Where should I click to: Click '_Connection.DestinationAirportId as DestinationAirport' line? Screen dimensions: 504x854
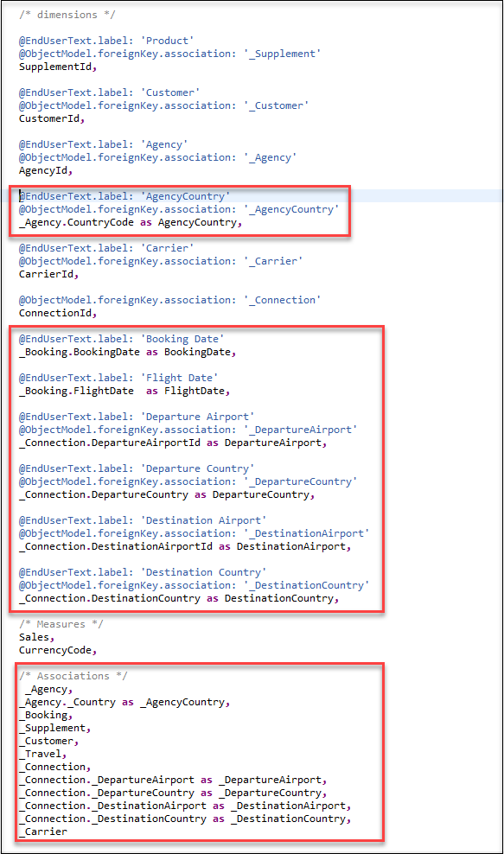pos(185,546)
